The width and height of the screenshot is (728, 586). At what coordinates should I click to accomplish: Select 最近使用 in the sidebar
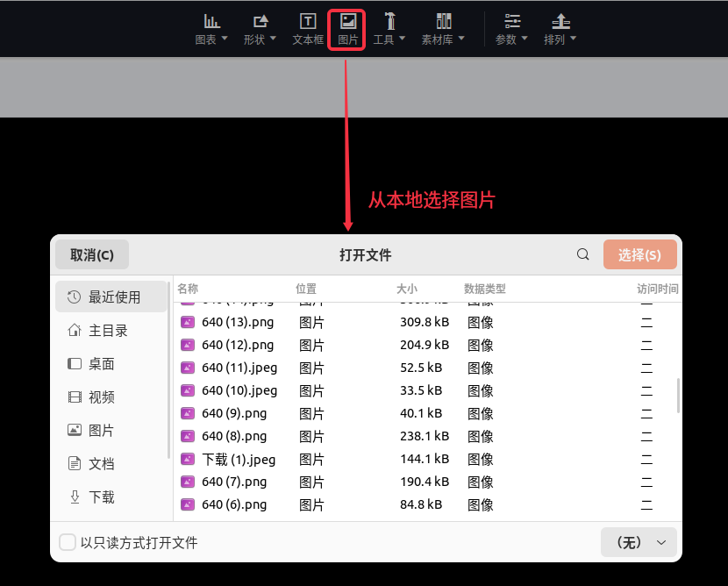(x=111, y=297)
